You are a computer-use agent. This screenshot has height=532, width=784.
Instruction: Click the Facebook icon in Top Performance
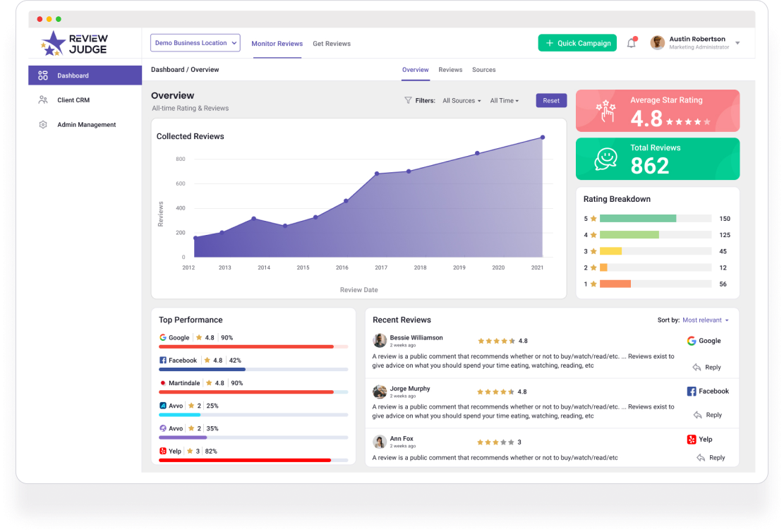coord(162,360)
